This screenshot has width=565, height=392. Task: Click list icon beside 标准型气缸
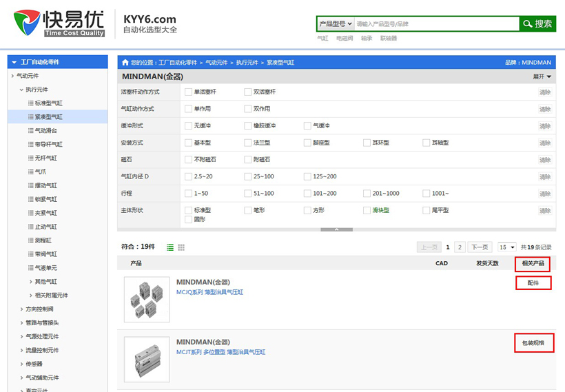point(31,103)
